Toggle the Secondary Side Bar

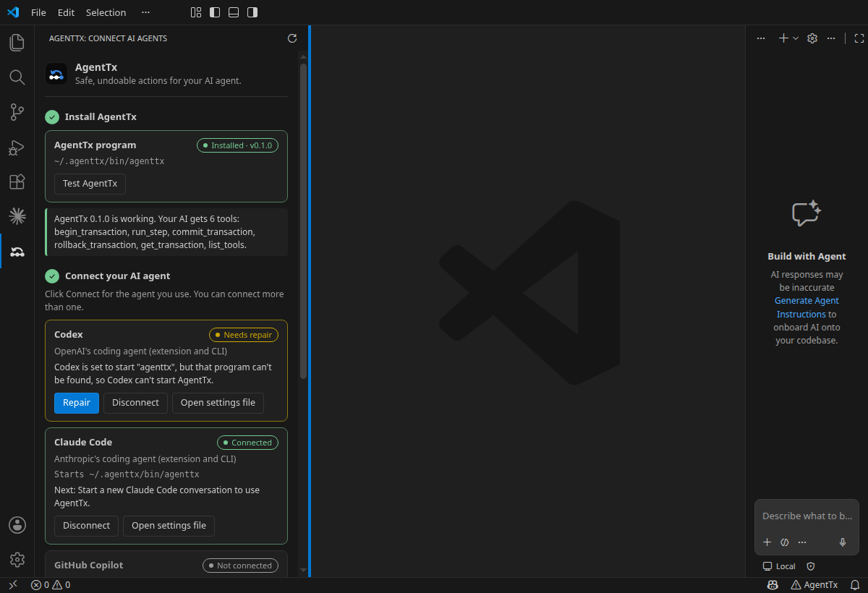click(252, 12)
